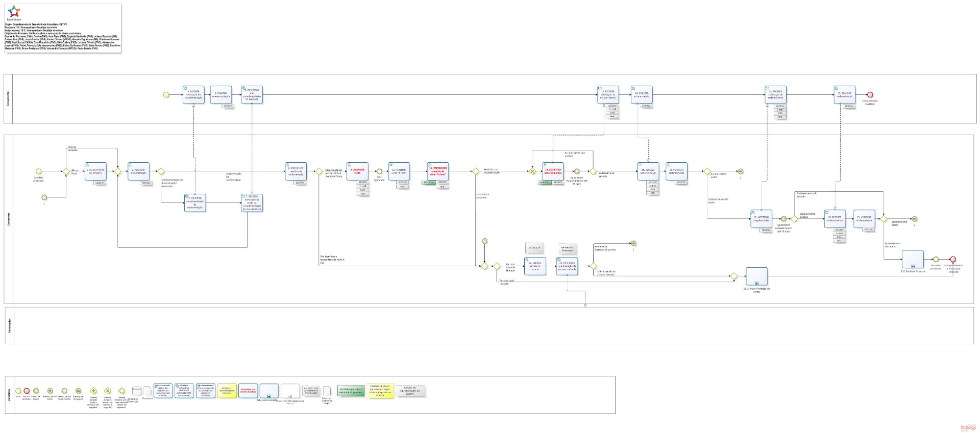Image resolution: width=980 pixels, height=433 pixels.
Task: Click the 'Convênio celebrado' start event circle
Action: click(38, 172)
